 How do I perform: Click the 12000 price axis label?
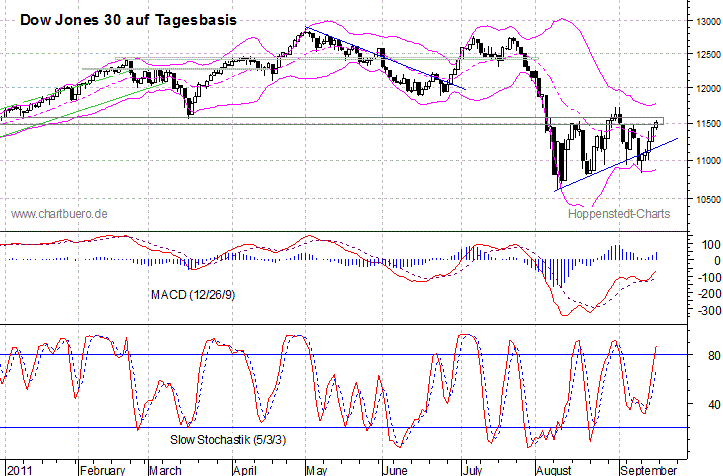[x=709, y=88]
